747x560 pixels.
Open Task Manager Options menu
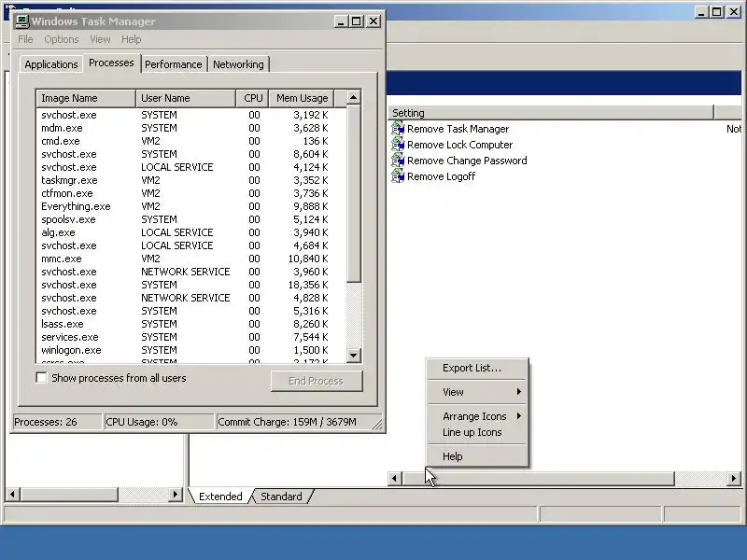61,39
